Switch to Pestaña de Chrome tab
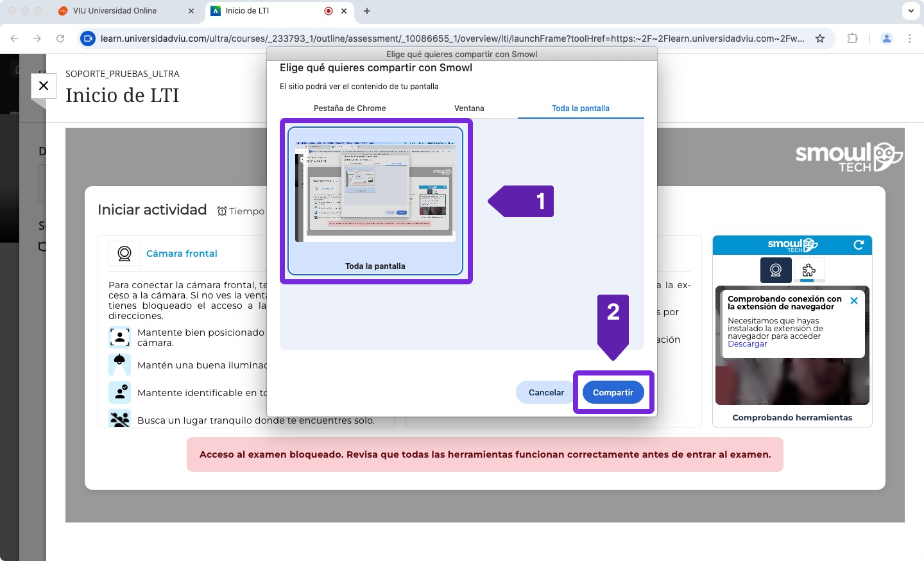 point(350,108)
